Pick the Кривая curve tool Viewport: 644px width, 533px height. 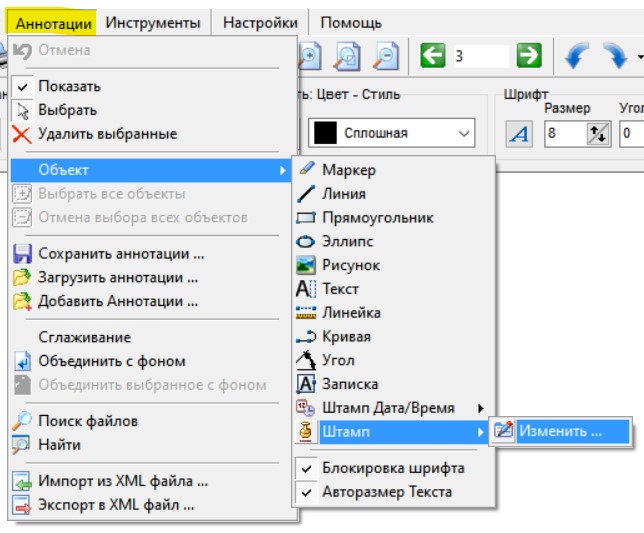tap(346, 336)
